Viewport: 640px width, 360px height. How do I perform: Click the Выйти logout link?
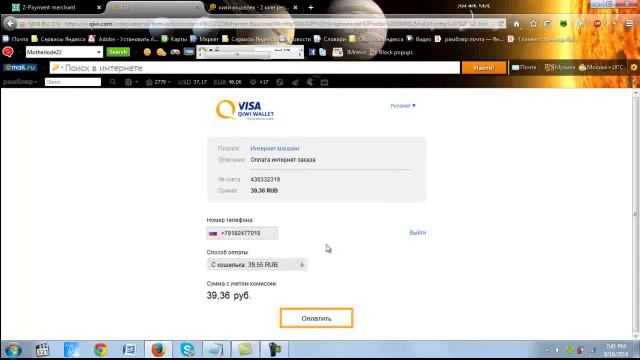tap(418, 233)
